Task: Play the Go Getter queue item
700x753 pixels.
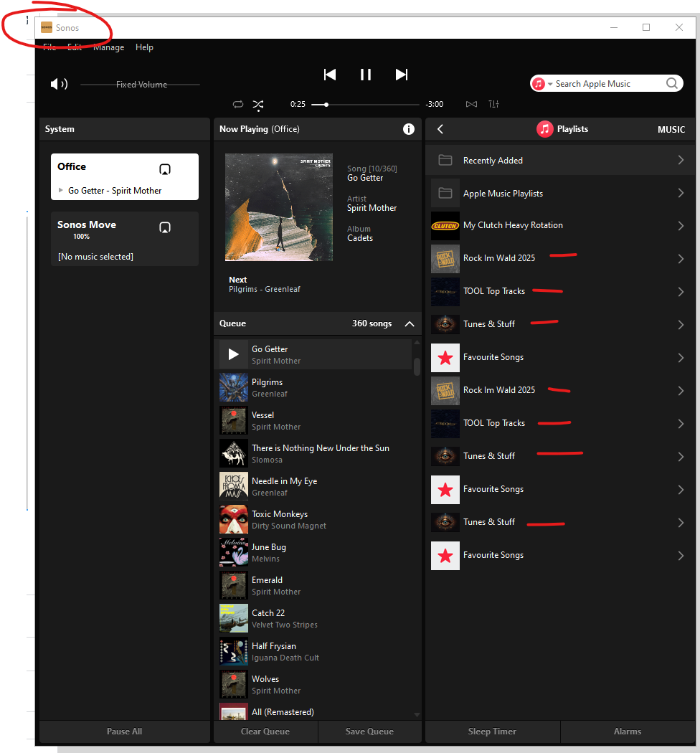Action: click(234, 354)
